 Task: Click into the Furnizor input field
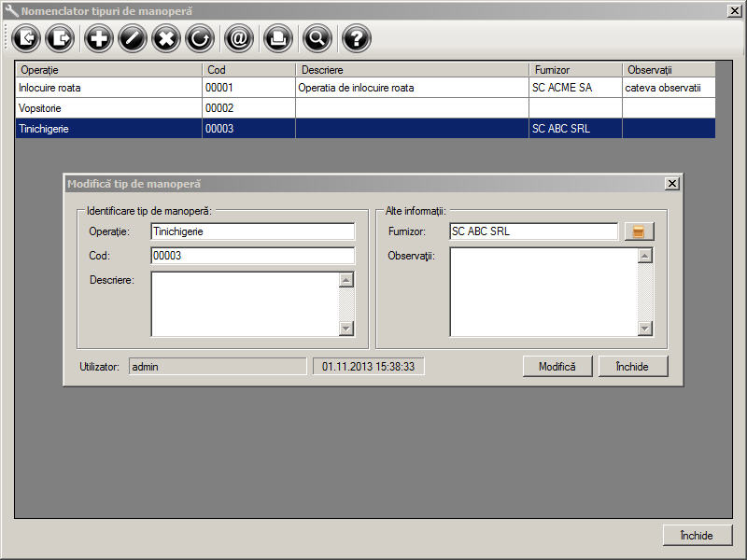click(x=533, y=231)
